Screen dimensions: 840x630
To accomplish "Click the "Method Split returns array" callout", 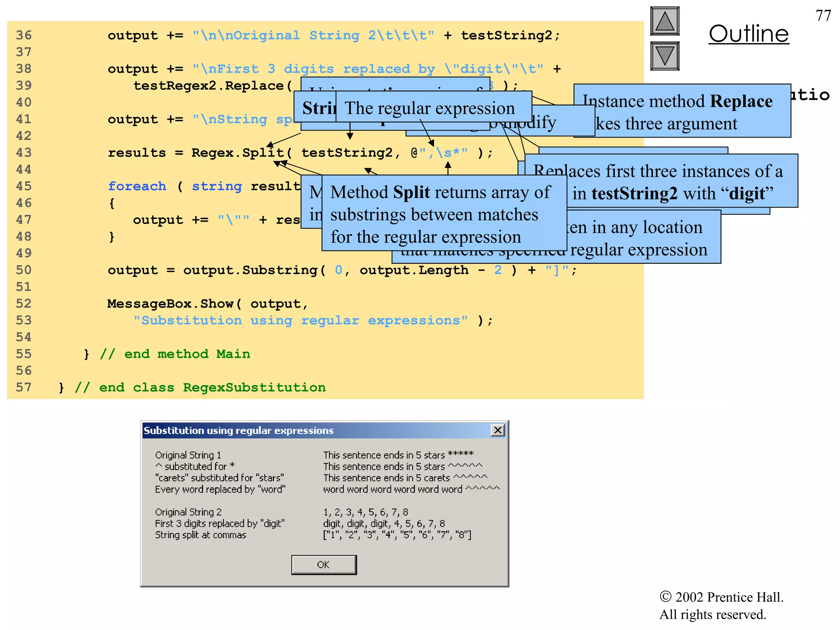I will point(444,213).
